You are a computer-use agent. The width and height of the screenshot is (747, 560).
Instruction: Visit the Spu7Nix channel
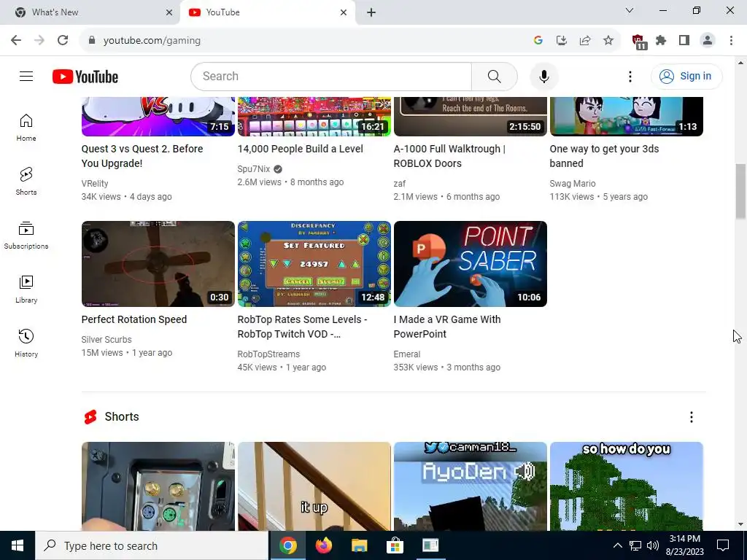coord(254,169)
